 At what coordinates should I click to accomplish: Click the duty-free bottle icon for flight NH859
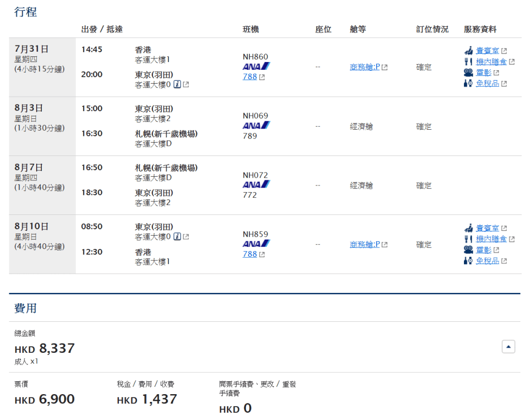point(468,260)
